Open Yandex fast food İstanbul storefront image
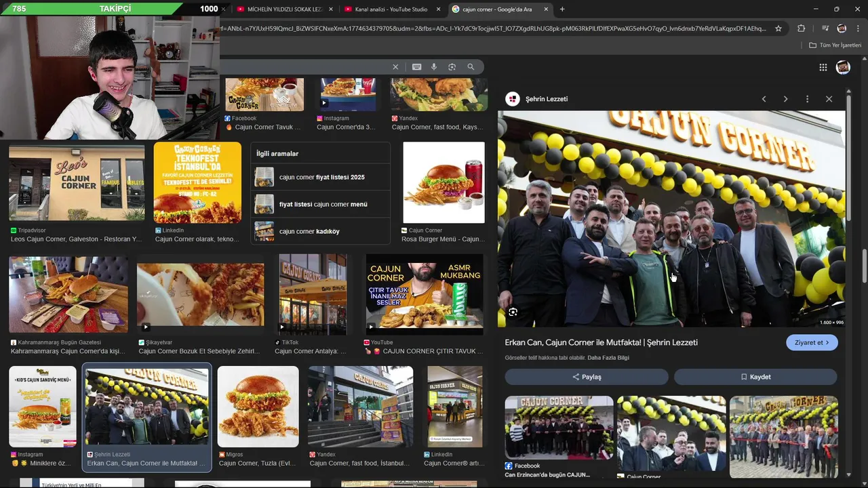Image resolution: width=868 pixels, height=488 pixels. pos(360,407)
